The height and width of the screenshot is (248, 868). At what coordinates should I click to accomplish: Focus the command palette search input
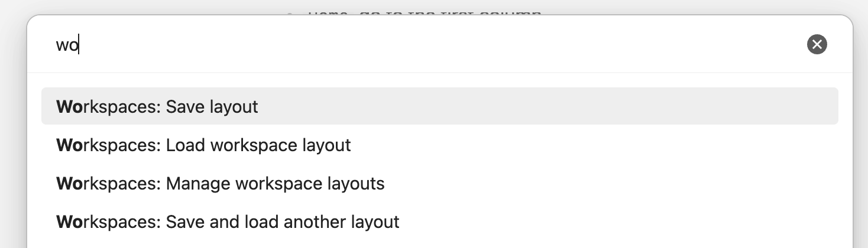(x=414, y=45)
